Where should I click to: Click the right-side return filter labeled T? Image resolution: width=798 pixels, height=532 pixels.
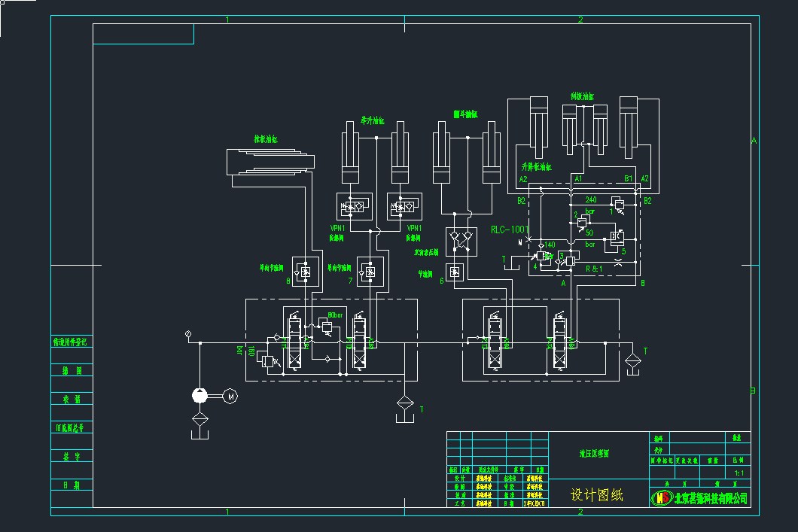632,356
